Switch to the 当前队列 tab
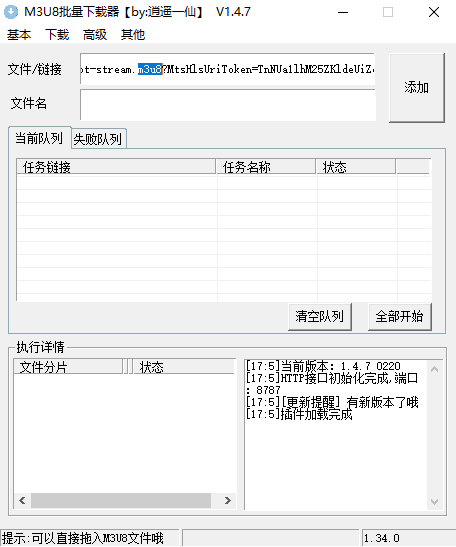Viewport: 456px width, 547px height. tap(39, 138)
